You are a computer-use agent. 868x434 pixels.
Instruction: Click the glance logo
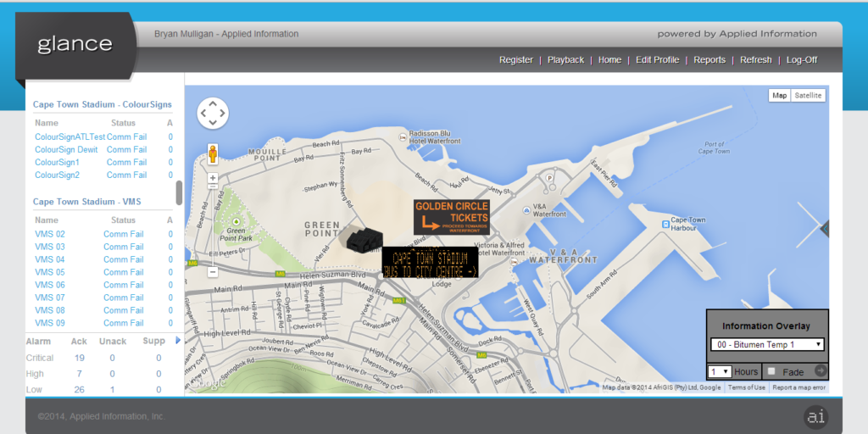point(75,44)
